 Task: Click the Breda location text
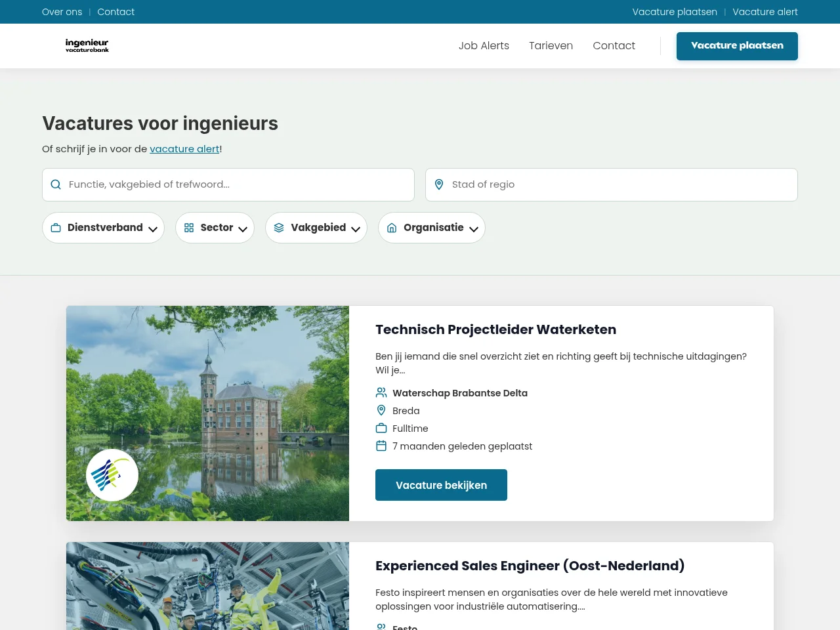(x=406, y=411)
